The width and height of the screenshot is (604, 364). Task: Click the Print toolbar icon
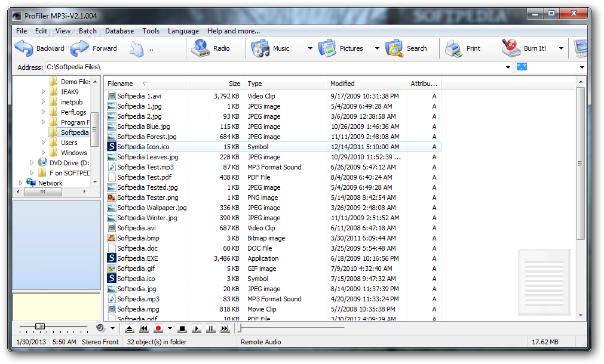tap(454, 48)
